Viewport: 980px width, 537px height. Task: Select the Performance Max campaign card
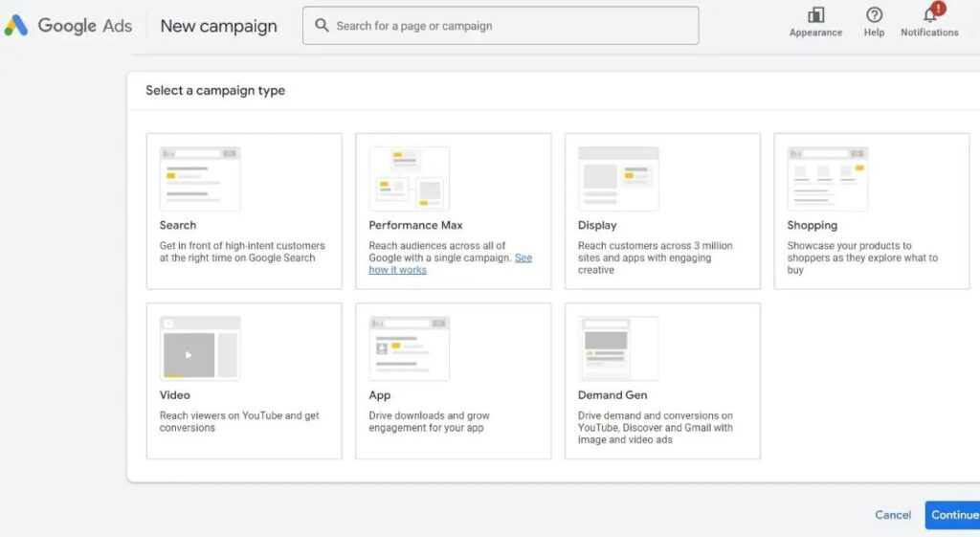453,212
